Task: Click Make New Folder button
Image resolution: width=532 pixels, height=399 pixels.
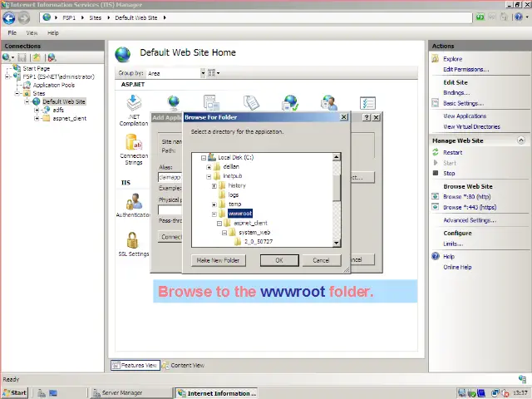Action: [x=218, y=260]
